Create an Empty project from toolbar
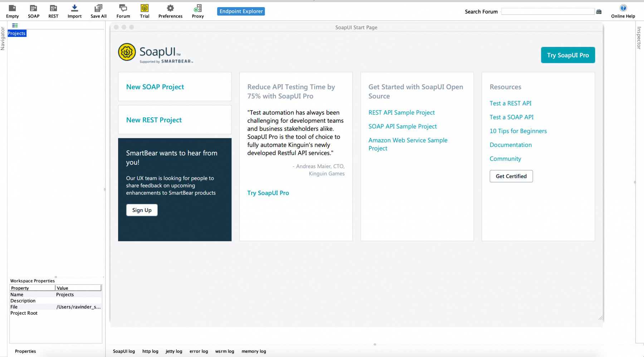 pos(12,11)
